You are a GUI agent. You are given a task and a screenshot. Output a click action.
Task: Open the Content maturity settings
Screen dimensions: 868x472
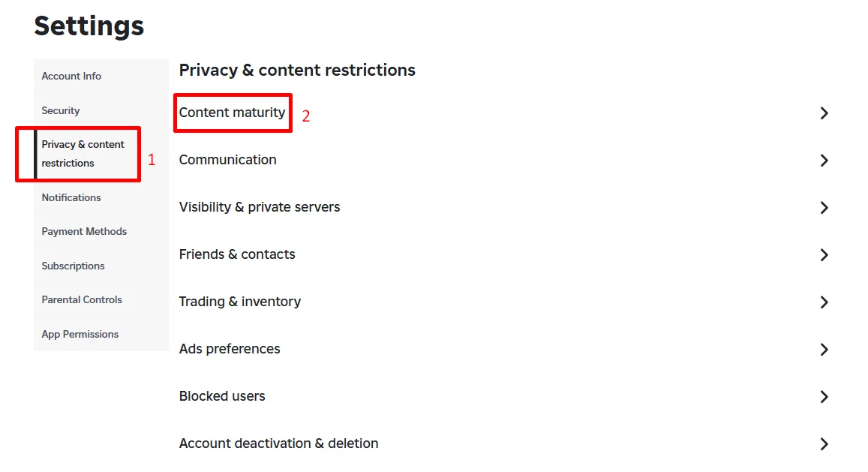pos(232,113)
